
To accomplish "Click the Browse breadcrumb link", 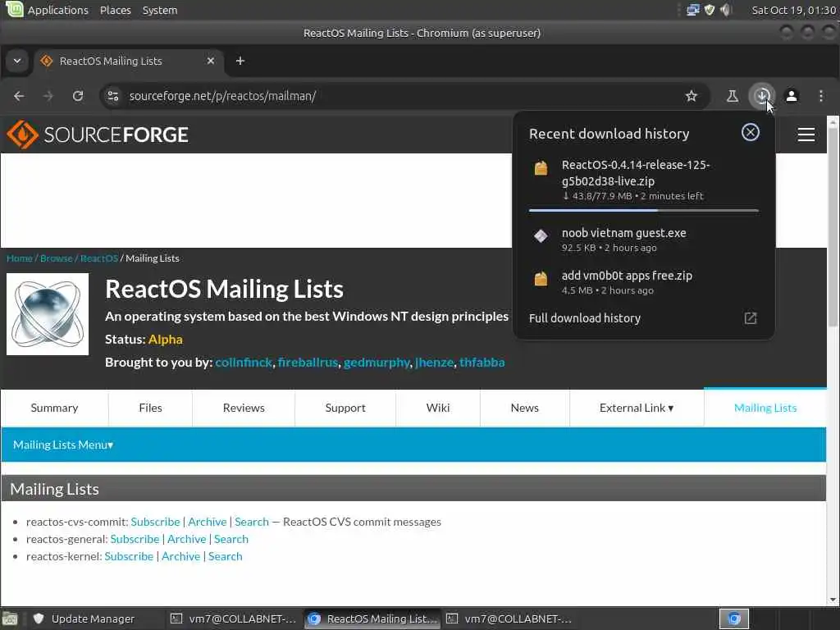I will click(57, 258).
